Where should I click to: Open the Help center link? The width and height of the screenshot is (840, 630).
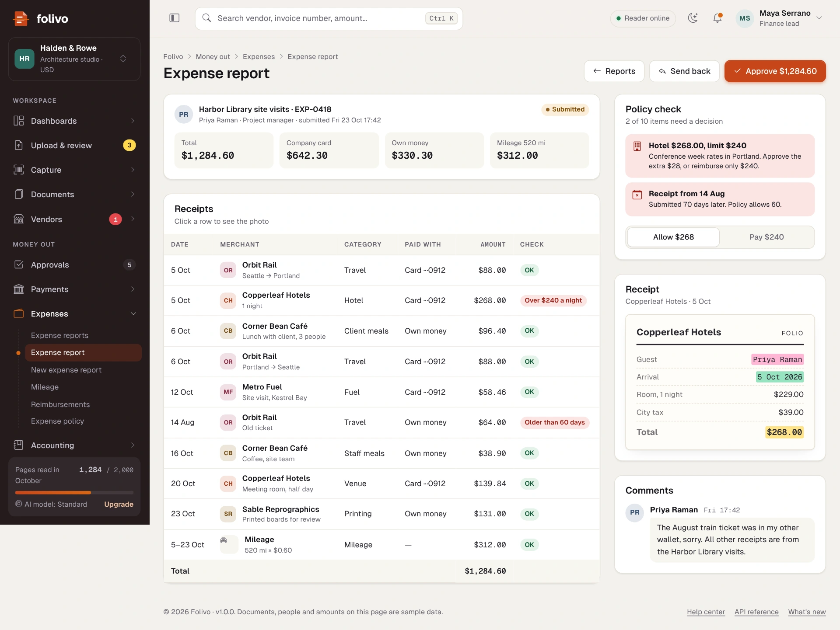click(x=706, y=612)
